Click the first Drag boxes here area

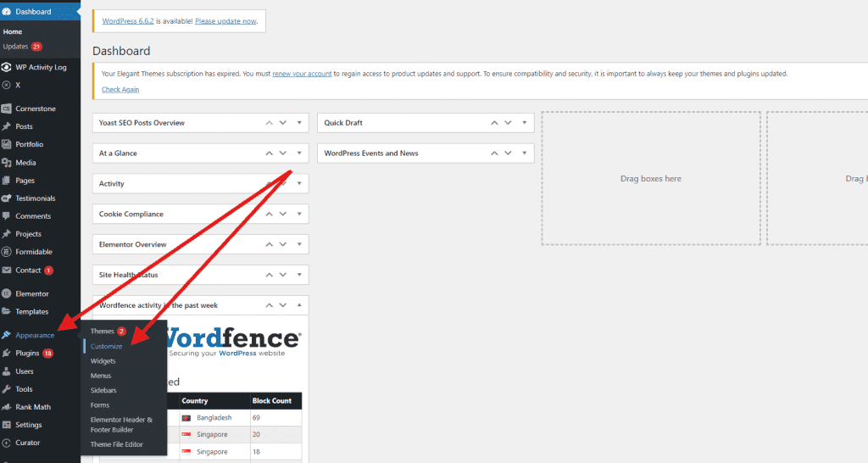[651, 178]
